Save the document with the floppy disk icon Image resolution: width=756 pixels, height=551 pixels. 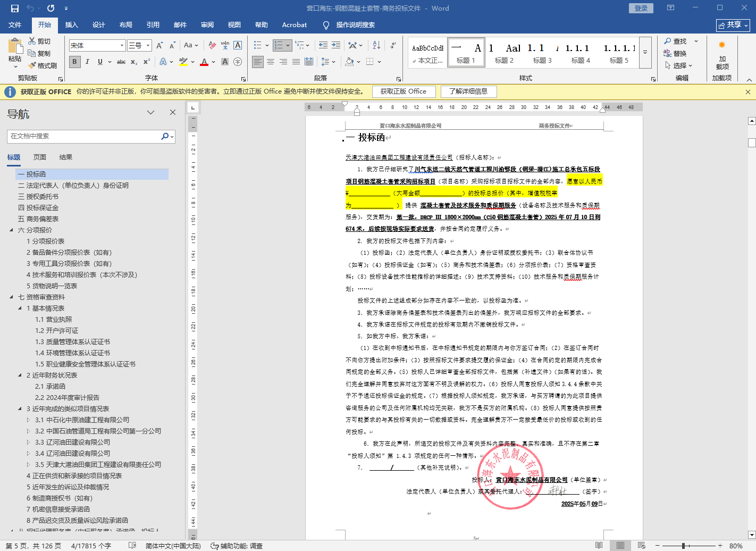(x=14, y=8)
